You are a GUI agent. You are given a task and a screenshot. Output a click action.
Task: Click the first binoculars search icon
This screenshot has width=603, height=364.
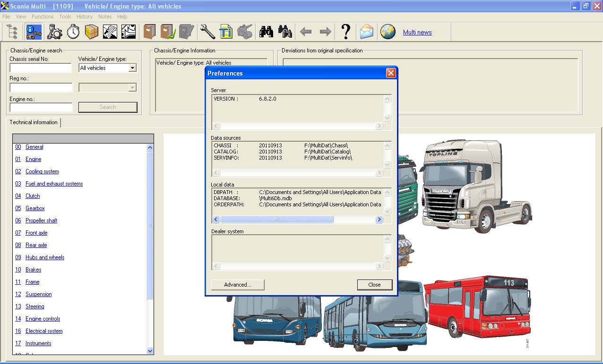point(266,32)
